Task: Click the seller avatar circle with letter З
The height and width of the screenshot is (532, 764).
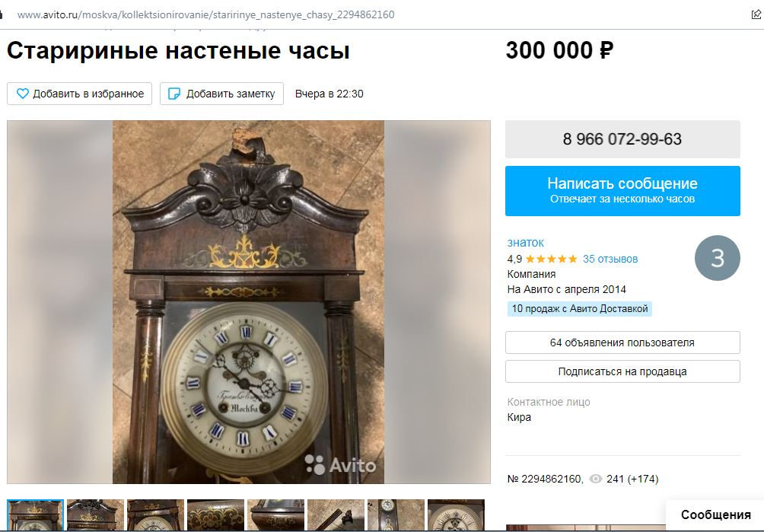Action: [718, 258]
